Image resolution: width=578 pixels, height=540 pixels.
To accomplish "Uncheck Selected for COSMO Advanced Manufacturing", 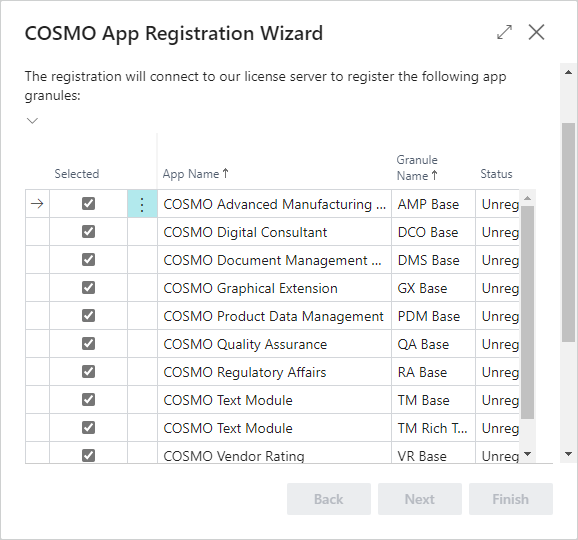I will tap(88, 203).
